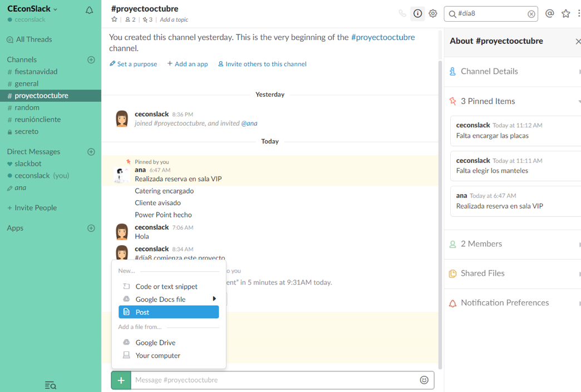Expand the Channel Details section
The width and height of the screenshot is (581, 392).
click(513, 71)
